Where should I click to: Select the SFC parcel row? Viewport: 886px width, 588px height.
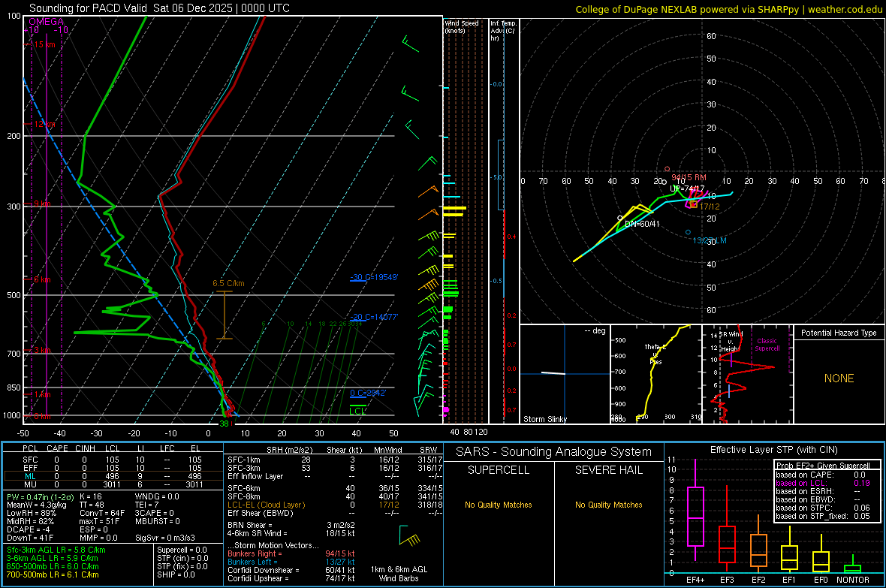coord(113,460)
